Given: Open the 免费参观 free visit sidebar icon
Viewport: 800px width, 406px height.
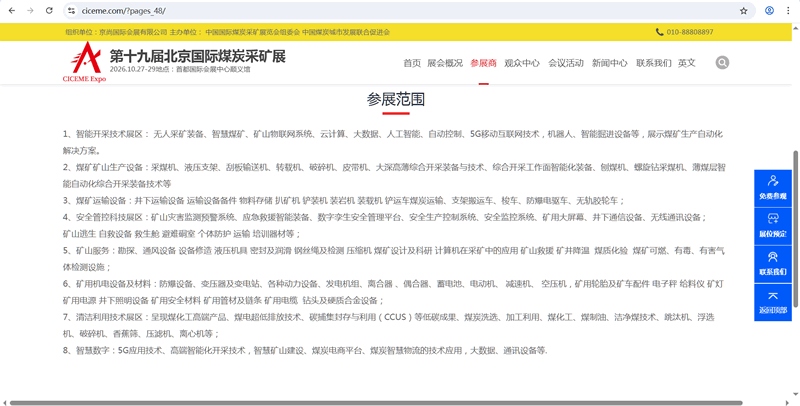Looking at the screenshot, I should (773, 187).
